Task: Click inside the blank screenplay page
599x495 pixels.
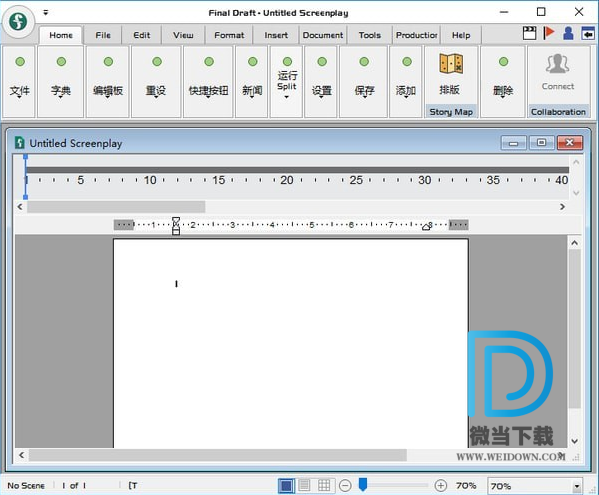Action: (290, 343)
